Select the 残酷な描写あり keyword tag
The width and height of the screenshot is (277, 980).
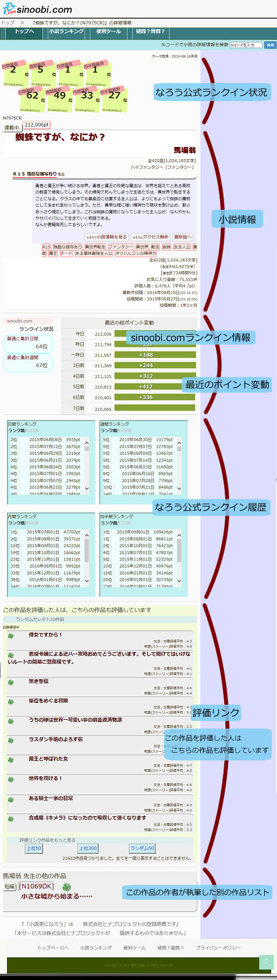coord(68,247)
